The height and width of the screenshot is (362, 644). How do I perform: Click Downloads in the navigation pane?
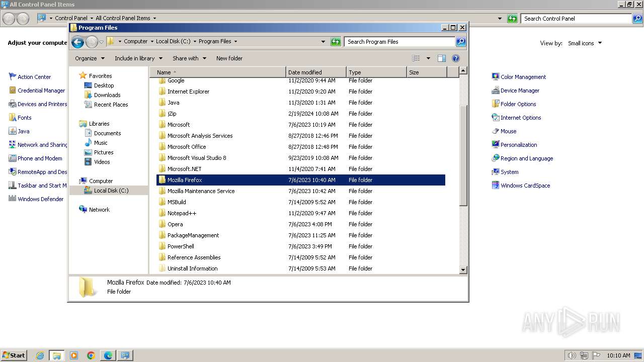point(107,95)
